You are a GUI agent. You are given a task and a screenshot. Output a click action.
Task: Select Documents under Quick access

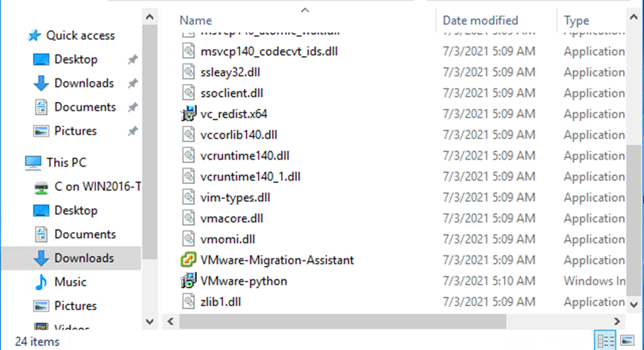85,107
